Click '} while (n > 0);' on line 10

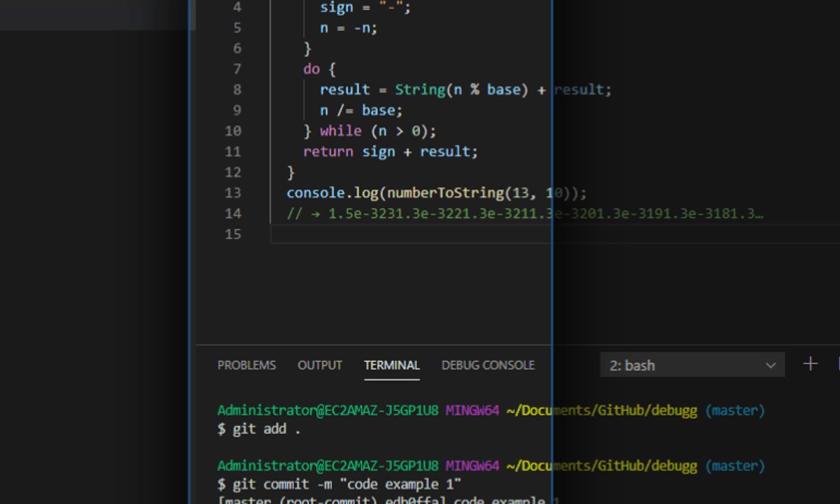370,131
